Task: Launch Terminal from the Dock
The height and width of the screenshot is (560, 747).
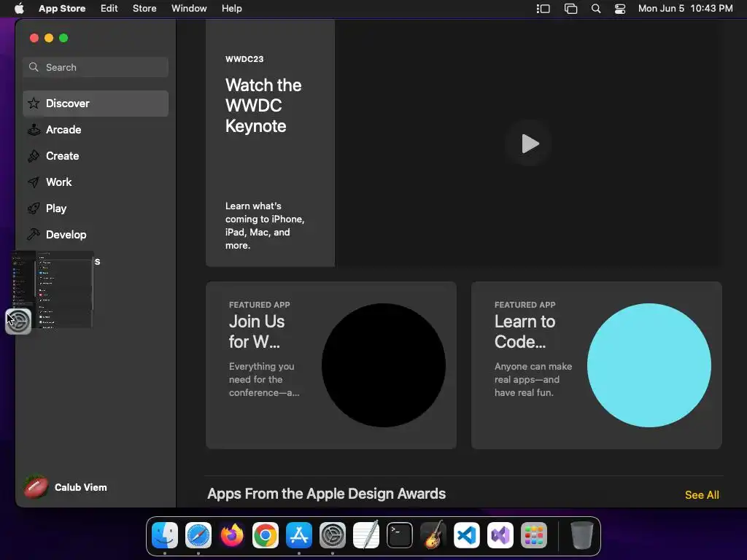Action: coord(400,535)
